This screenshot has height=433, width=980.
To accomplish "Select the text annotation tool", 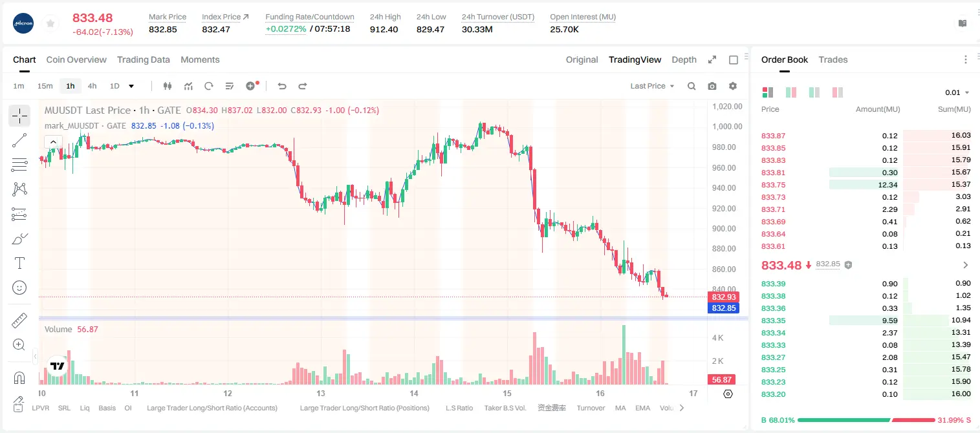I will pos(19,263).
